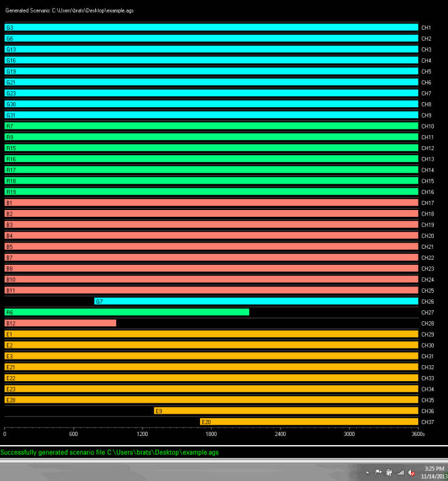
Task: Select the short R6 green bar
Action: tap(127, 312)
